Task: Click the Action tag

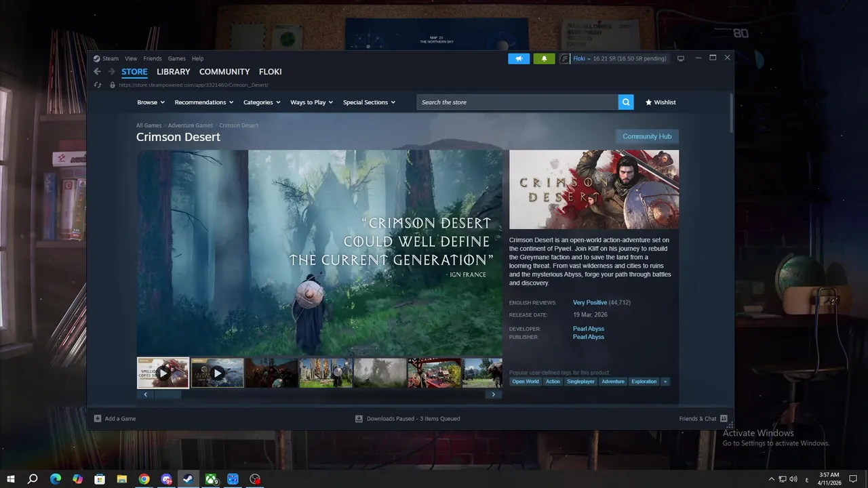Action: (x=553, y=382)
